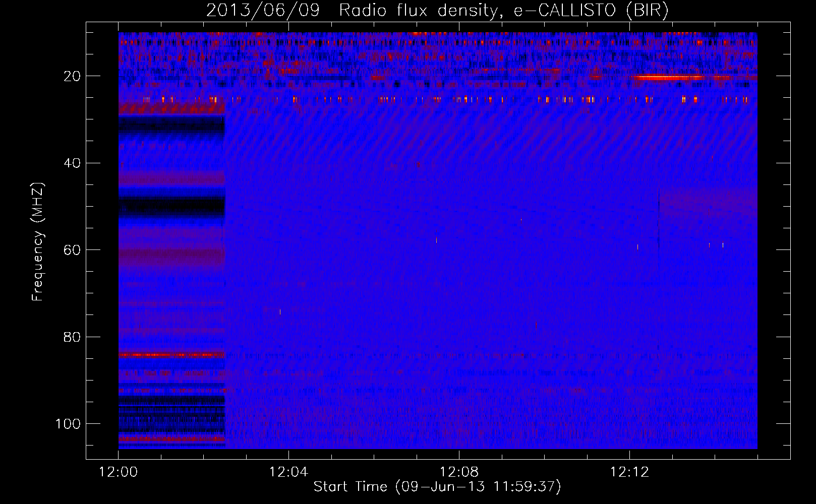Click the 'Start Time (09-Jun-13 11:59:37)' label
This screenshot has width=816, height=504.
(437, 487)
